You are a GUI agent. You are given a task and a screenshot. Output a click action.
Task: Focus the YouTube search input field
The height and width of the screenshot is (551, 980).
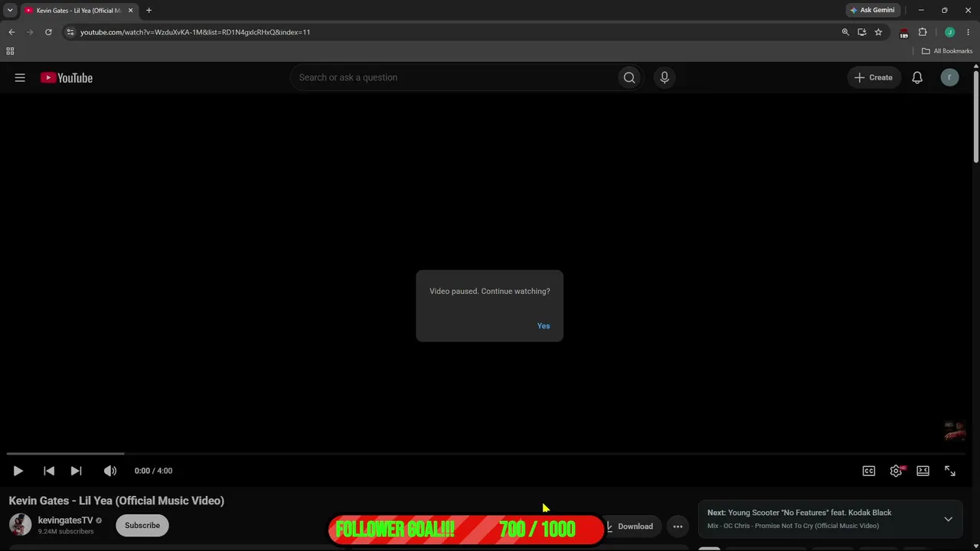(455, 77)
